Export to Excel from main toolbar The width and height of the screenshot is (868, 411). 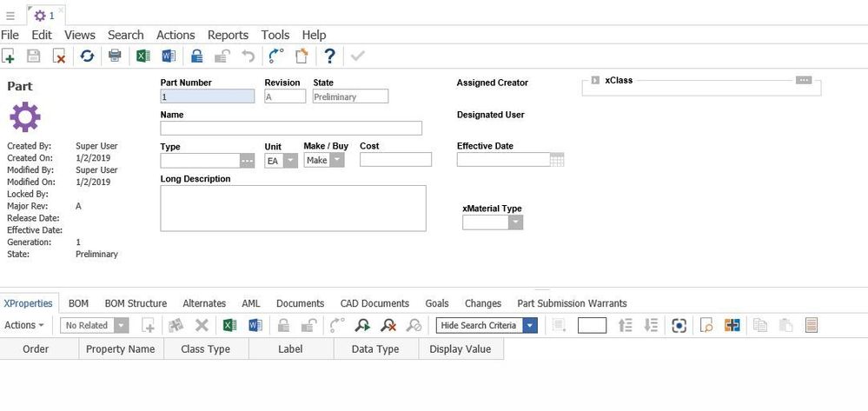click(x=142, y=56)
